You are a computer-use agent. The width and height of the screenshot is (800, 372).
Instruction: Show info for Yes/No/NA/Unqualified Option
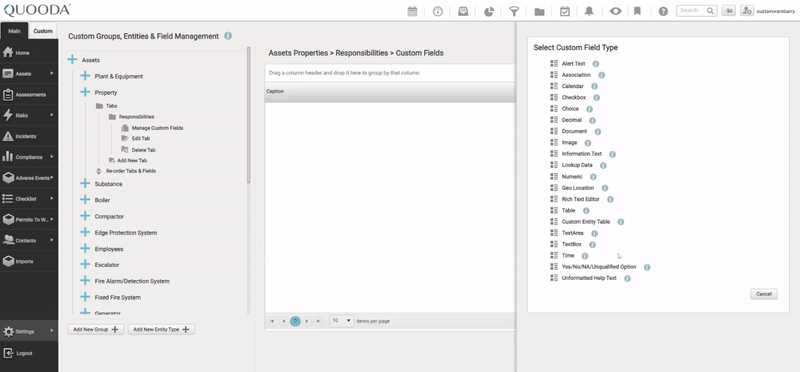(647, 267)
